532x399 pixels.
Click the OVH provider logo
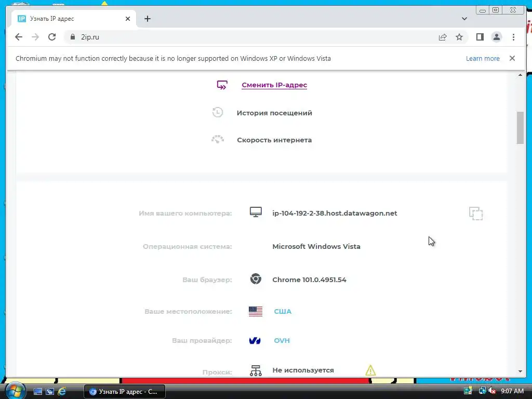(255, 340)
